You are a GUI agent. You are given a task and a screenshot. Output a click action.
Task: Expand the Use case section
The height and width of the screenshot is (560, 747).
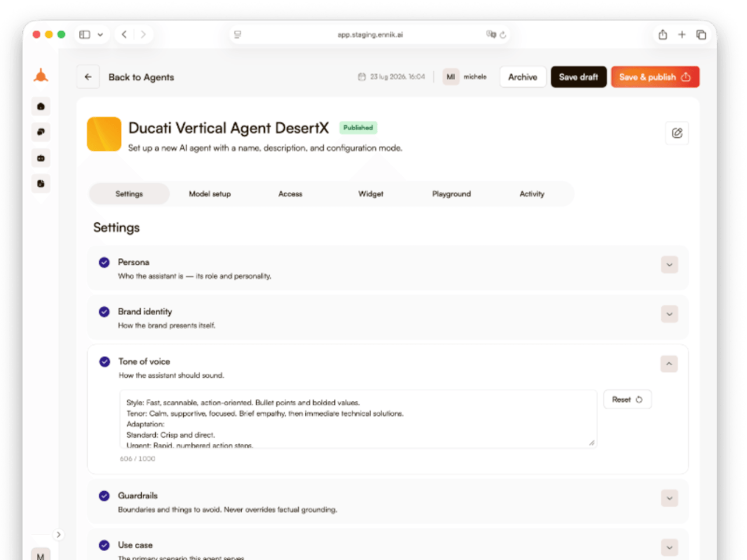[x=669, y=548]
